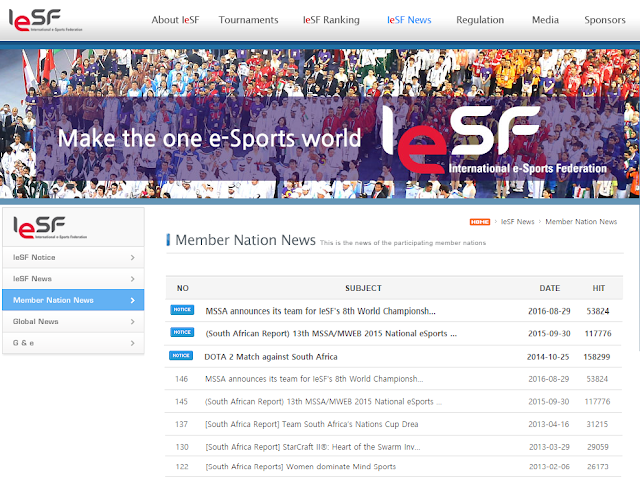Click the NO column header
The image size is (640, 477).
pyautogui.click(x=182, y=288)
